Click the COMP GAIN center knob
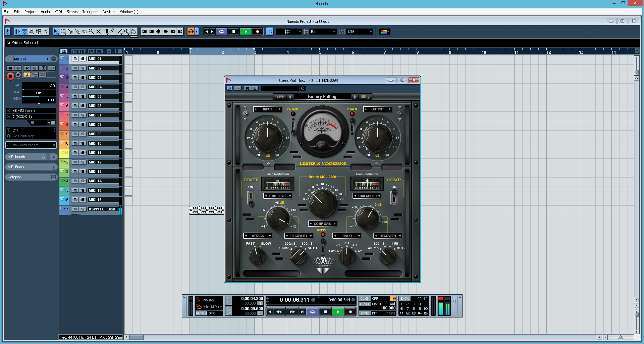Viewport: 644px width, 344px height. pos(322,203)
